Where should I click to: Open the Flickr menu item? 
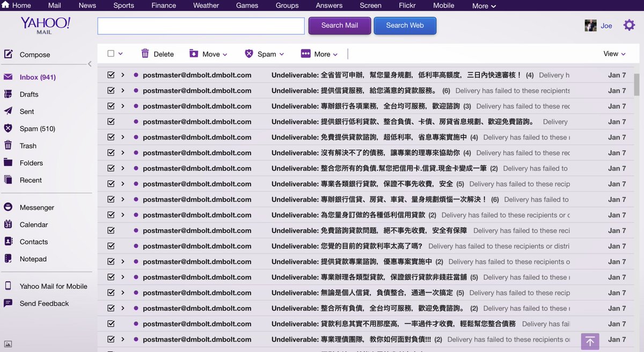407,5
